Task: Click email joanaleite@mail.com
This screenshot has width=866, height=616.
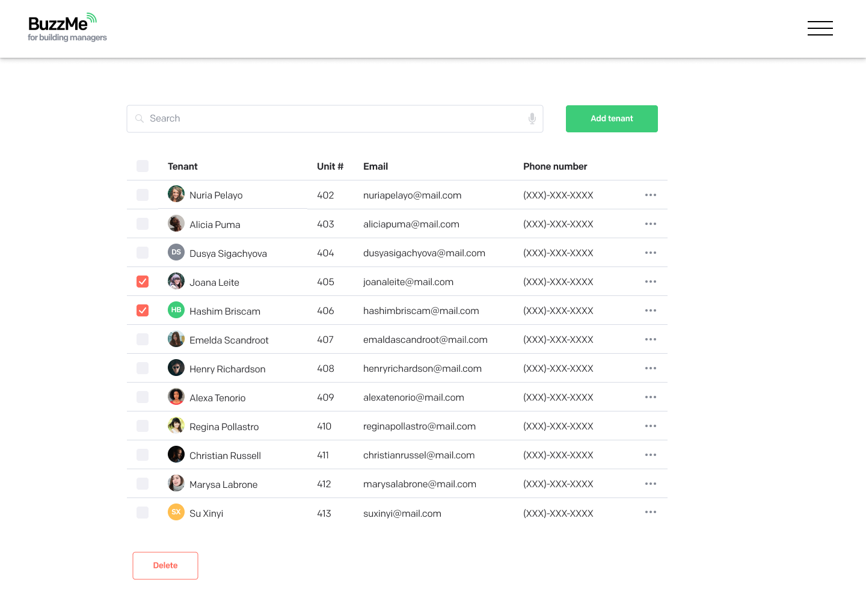Action: (x=408, y=282)
